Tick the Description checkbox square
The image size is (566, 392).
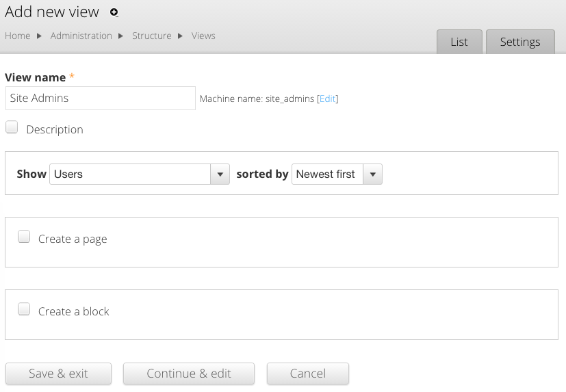pyautogui.click(x=12, y=127)
